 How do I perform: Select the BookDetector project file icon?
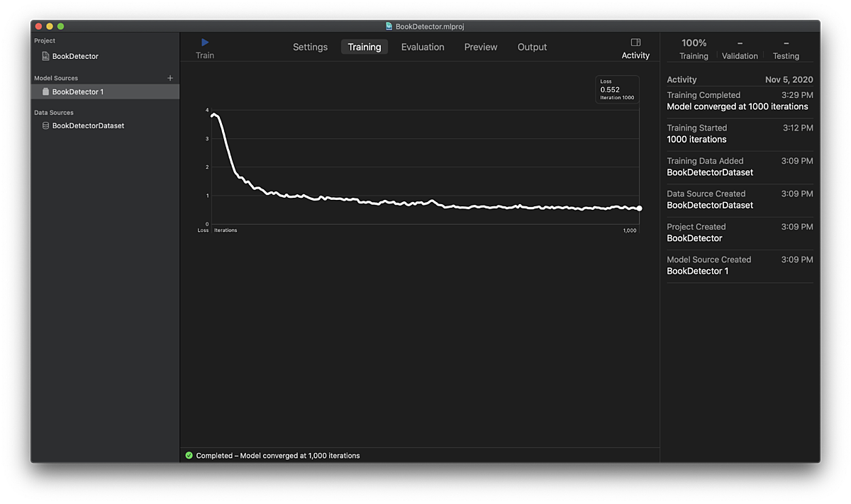pyautogui.click(x=45, y=56)
